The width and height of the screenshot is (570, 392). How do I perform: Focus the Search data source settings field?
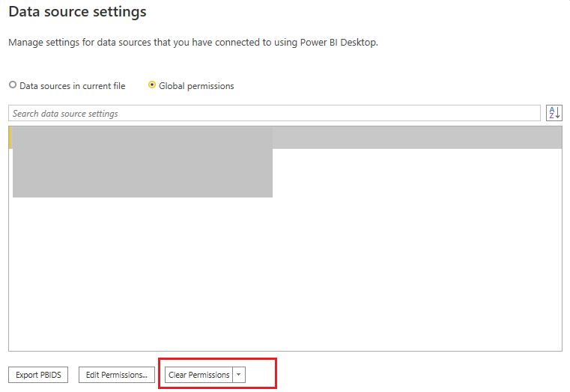coord(274,113)
